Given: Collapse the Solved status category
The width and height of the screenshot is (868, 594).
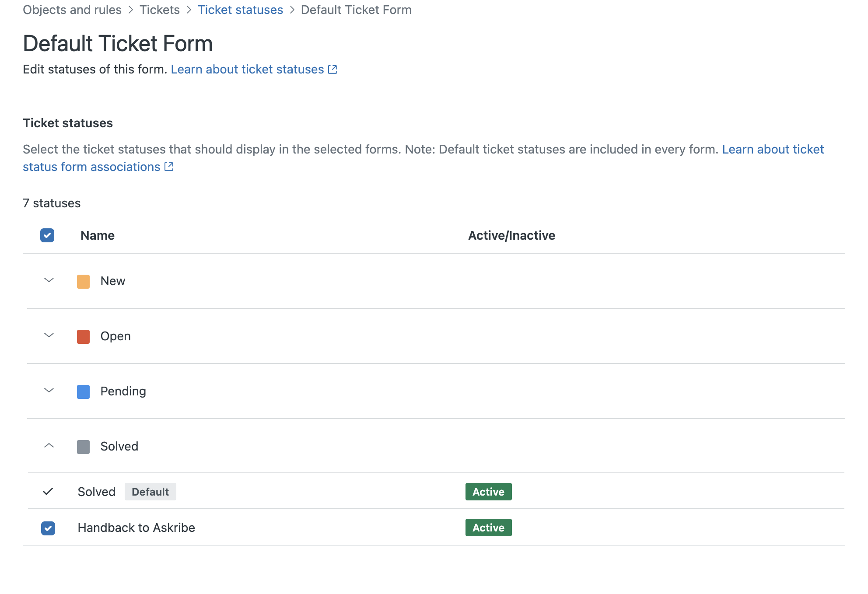Looking at the screenshot, I should click(x=49, y=446).
